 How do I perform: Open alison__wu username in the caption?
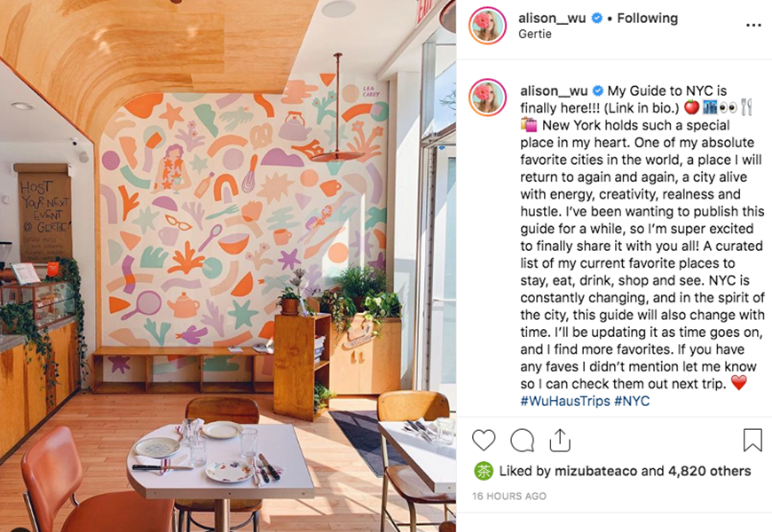click(x=554, y=91)
